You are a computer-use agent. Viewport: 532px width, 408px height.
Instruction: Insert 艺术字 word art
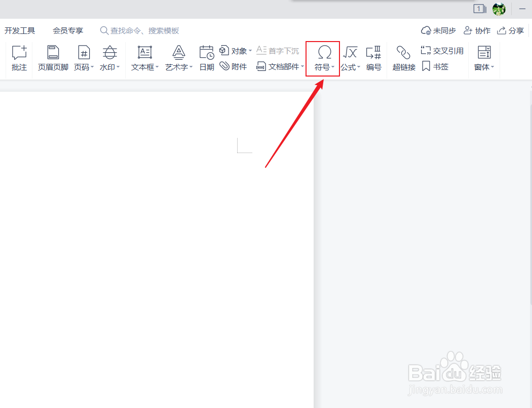(x=179, y=58)
